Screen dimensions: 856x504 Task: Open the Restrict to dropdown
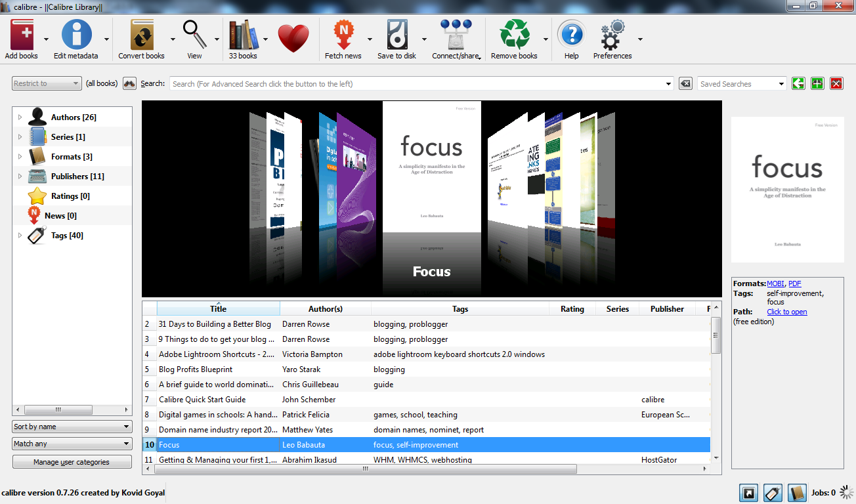pyautogui.click(x=46, y=83)
